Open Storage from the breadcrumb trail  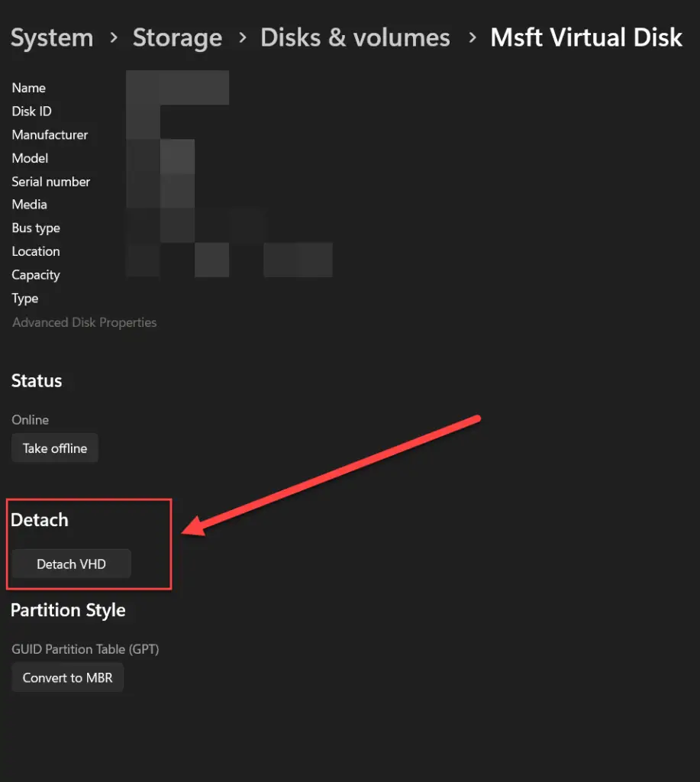point(177,38)
